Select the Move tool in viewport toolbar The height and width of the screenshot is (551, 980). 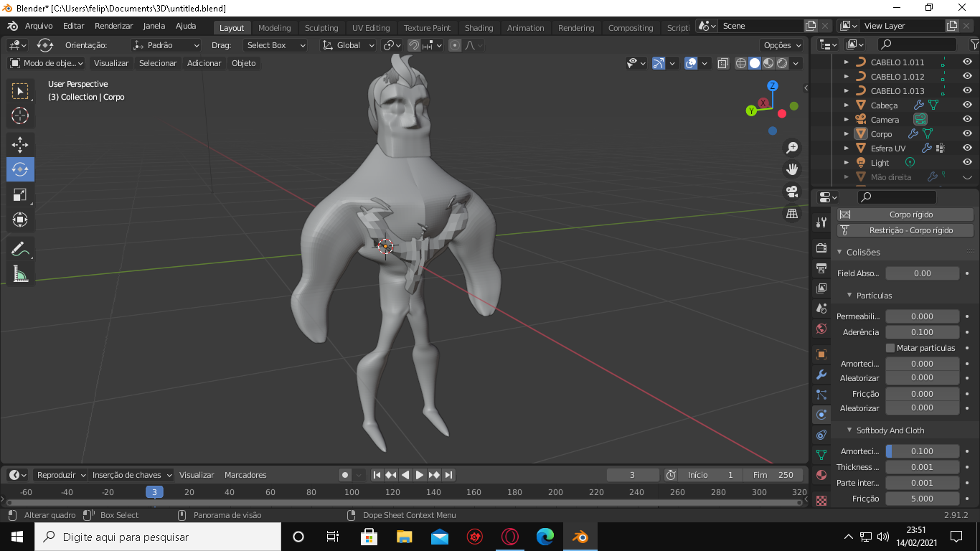[x=20, y=145]
